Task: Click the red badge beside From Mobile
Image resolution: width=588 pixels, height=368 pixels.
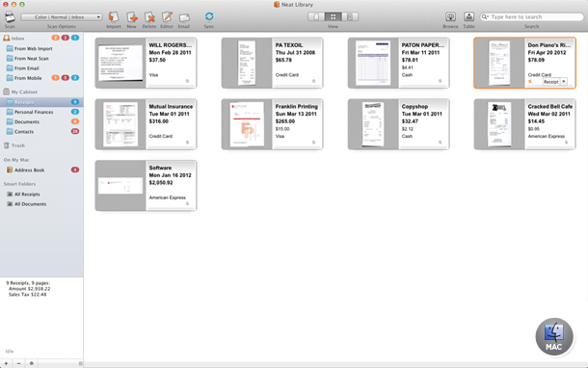Action: pos(66,78)
